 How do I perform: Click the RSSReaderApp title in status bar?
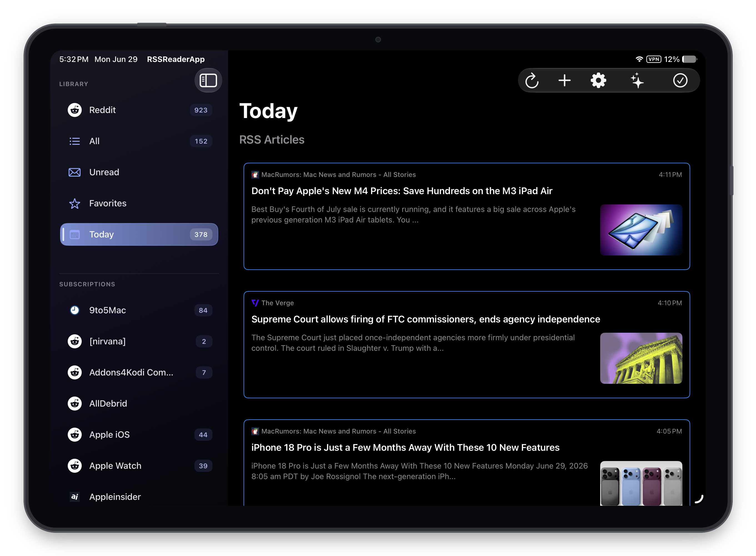coord(176,59)
